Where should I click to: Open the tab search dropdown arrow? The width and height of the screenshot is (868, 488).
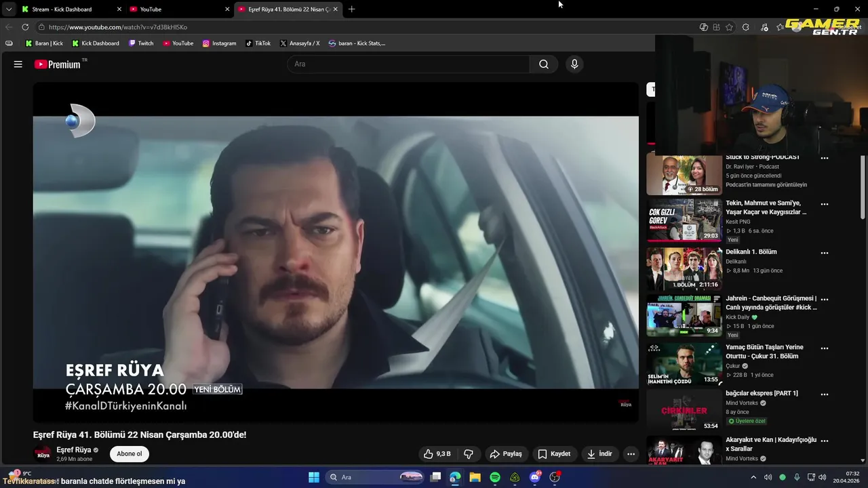point(8,9)
